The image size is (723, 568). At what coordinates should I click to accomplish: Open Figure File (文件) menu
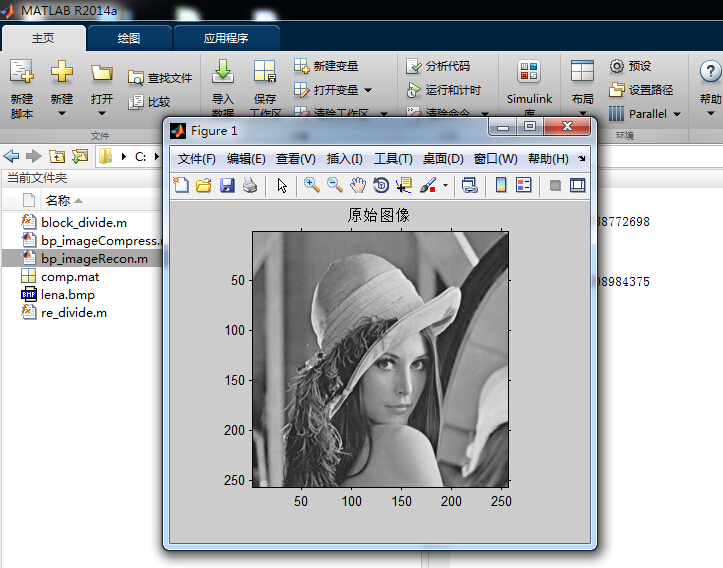point(197,159)
